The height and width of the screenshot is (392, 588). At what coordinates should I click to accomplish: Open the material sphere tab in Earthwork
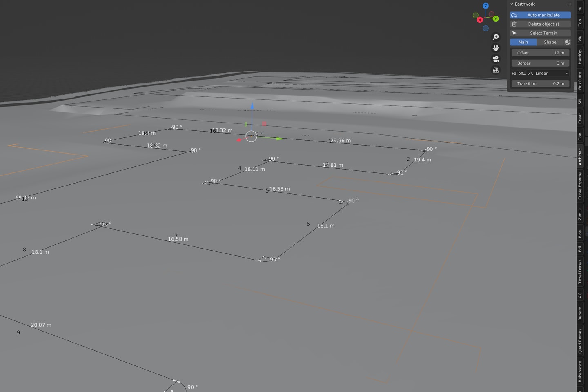coord(567,42)
